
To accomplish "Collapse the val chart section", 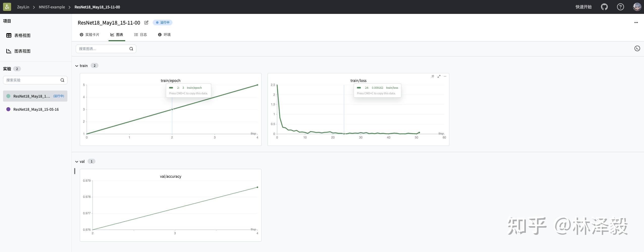I will tap(77, 162).
